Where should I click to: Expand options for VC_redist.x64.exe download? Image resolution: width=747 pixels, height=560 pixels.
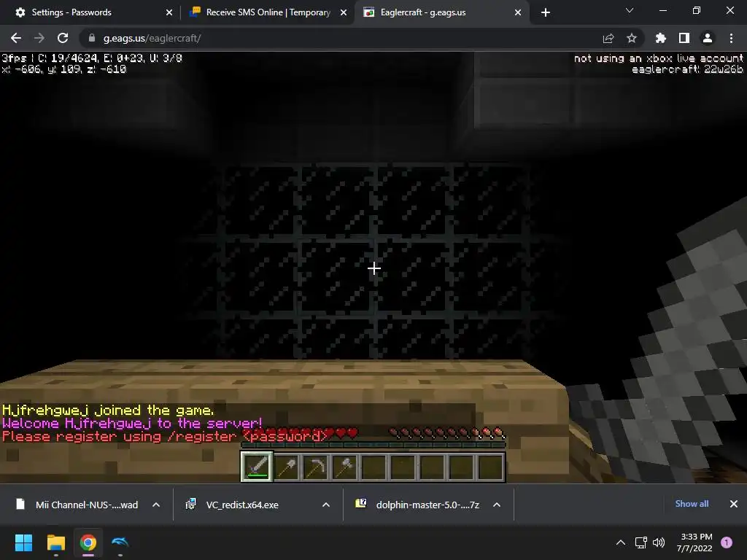326,505
